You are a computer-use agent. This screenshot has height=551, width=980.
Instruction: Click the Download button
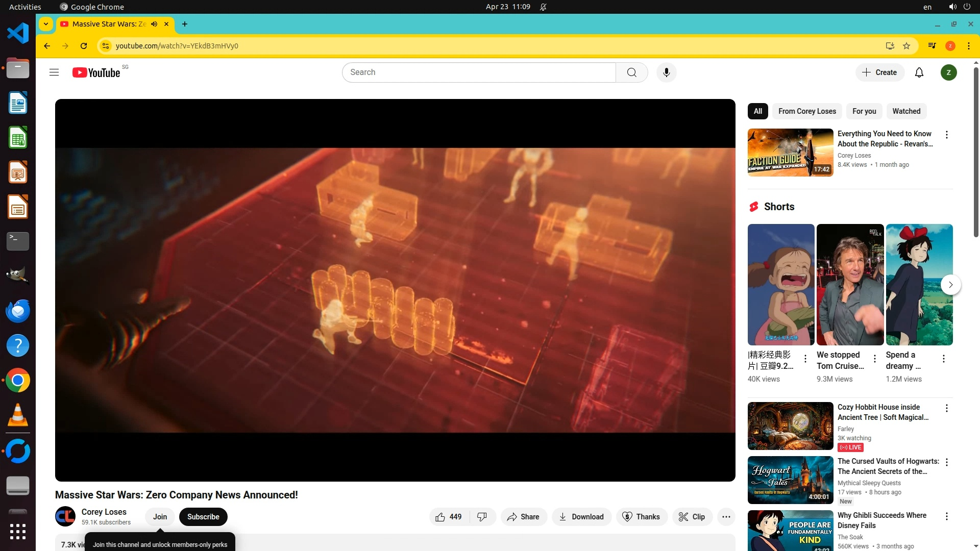581,517
